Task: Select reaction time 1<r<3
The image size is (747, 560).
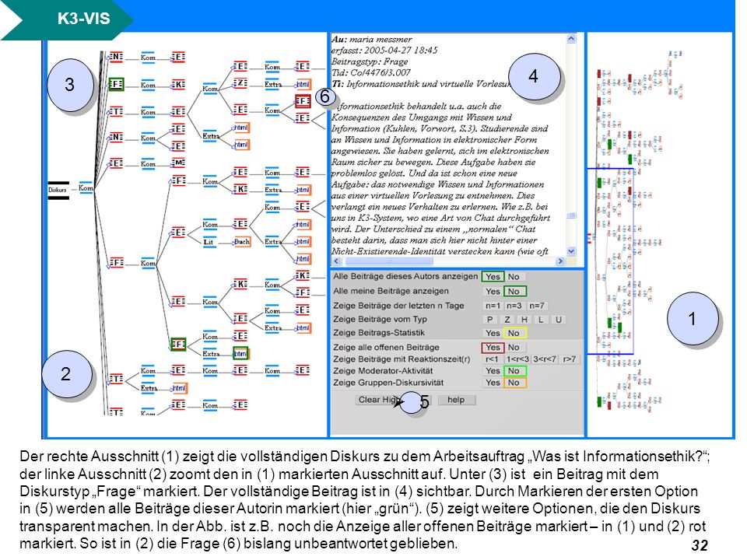Action: pyautogui.click(x=517, y=359)
